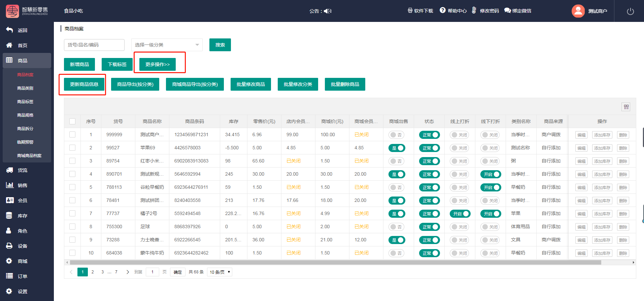Click the 库存 database icon
Screen dimensions: 644x301
(x=9, y=215)
